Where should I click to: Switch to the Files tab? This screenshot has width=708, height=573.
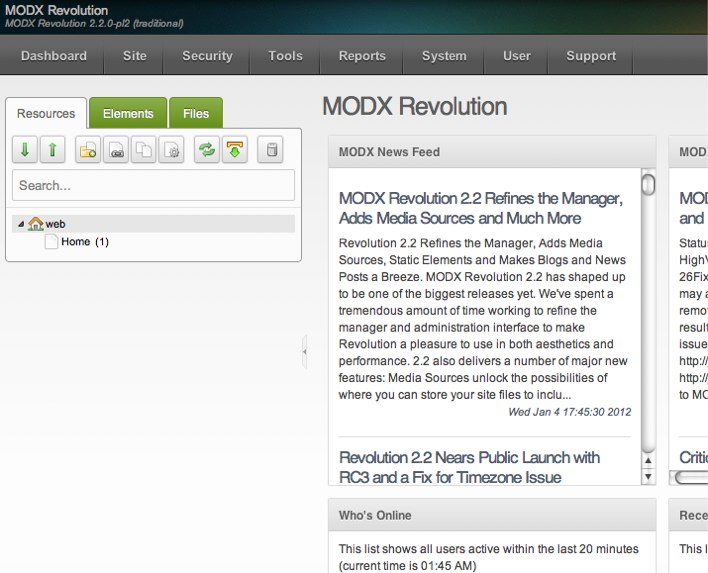click(x=196, y=113)
